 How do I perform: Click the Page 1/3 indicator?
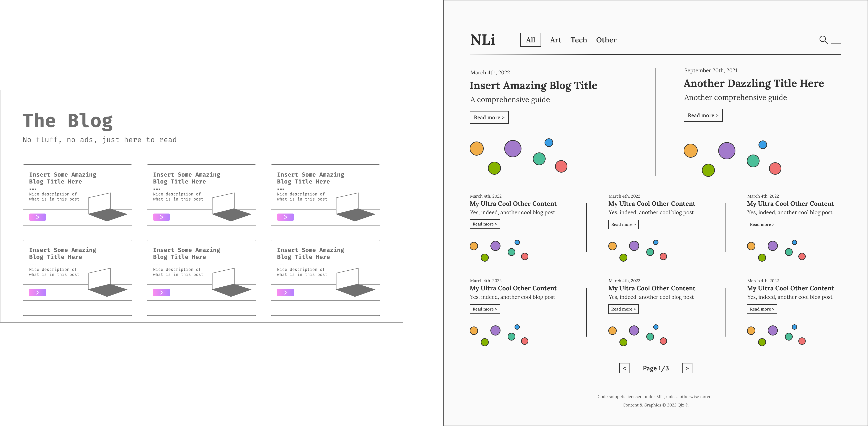[655, 368]
